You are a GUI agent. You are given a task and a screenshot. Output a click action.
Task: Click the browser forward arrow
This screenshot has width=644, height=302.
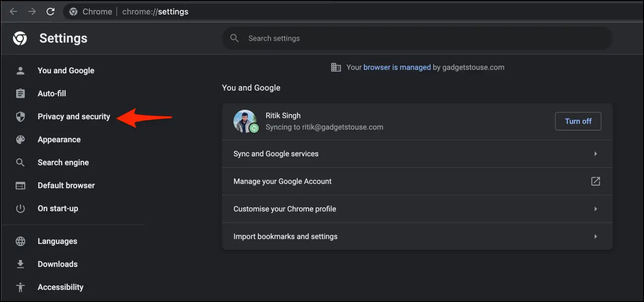(x=32, y=12)
